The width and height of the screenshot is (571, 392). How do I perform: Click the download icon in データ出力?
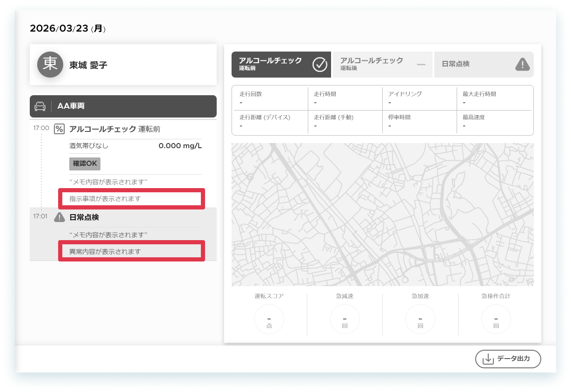[x=488, y=359]
